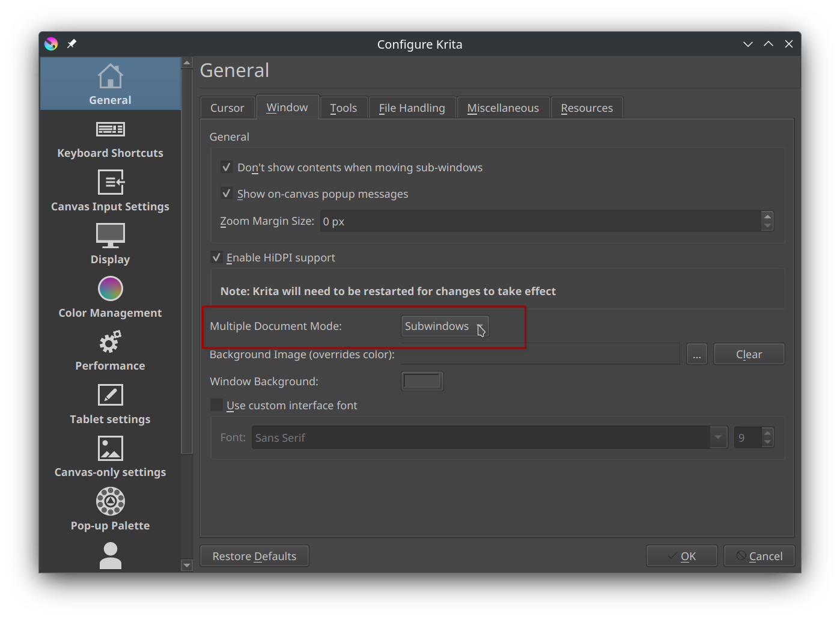Open the person icon settings page
This screenshot has height=619, width=840.
click(x=110, y=555)
